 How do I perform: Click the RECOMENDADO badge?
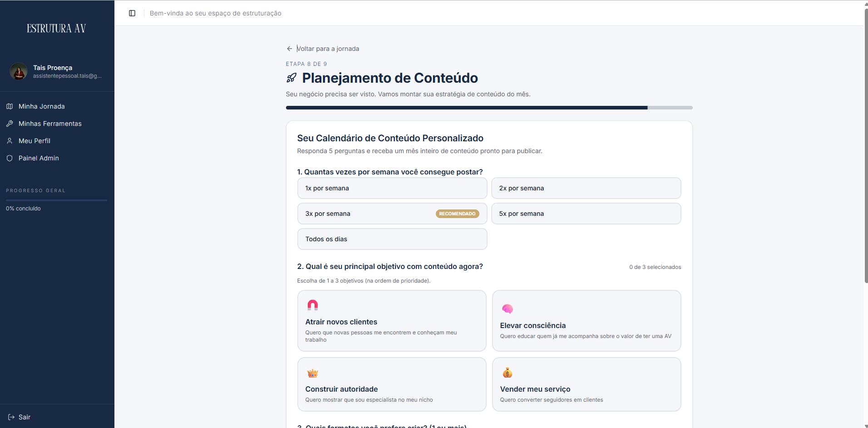pyautogui.click(x=457, y=214)
